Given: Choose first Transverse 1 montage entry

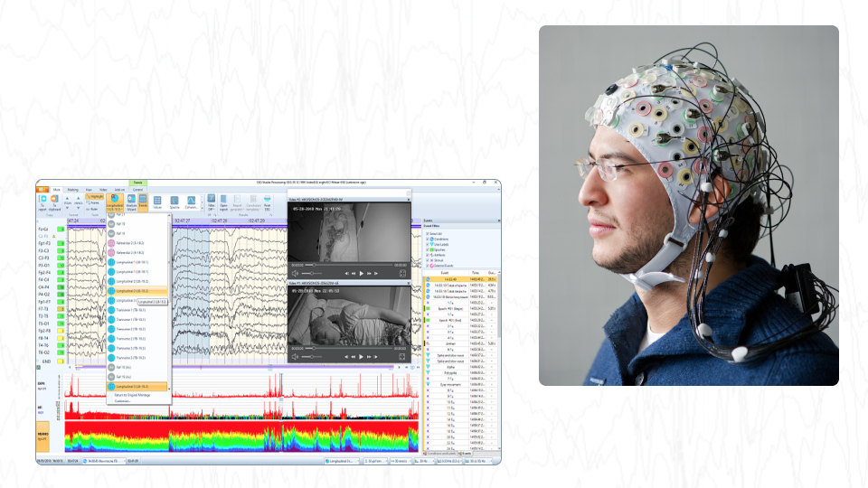Looking at the screenshot, I should (137, 310).
